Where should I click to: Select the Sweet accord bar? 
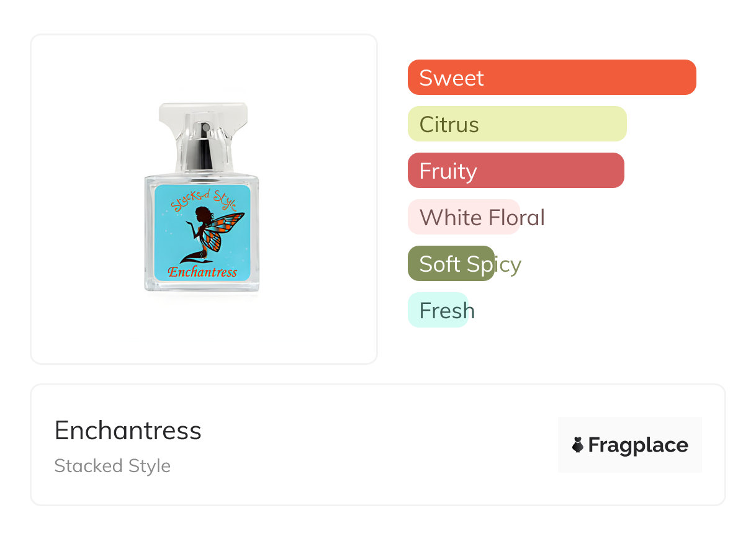pyautogui.click(x=551, y=78)
